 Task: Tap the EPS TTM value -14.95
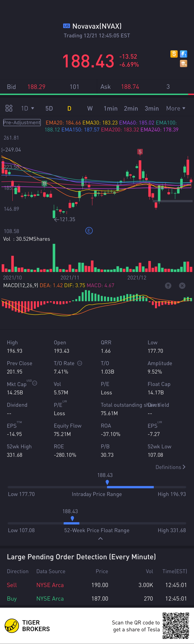click(14, 434)
